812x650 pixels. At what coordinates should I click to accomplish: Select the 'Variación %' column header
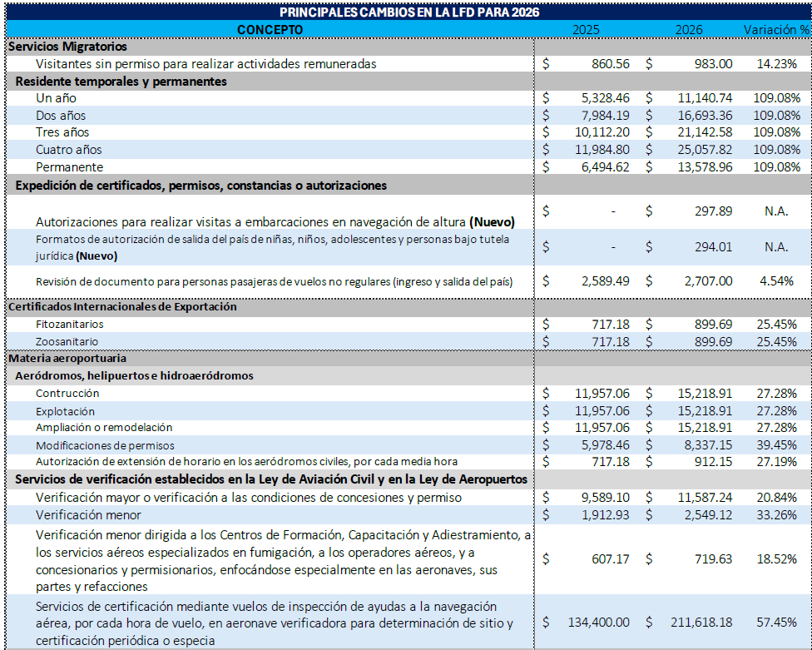point(775,30)
